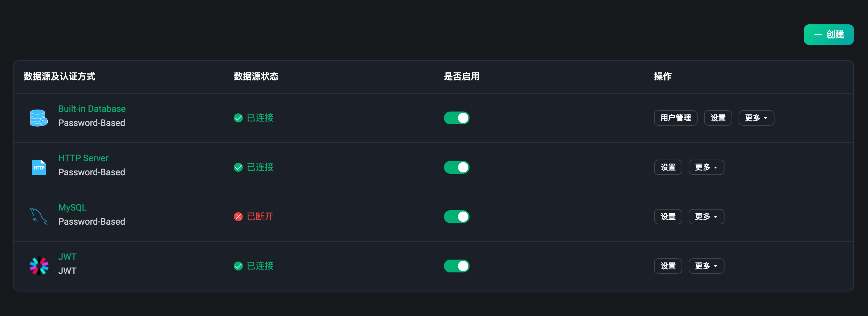Viewport: 868px width, 316px height.
Task: Expand 更多 menu for MySQL row
Action: pyautogui.click(x=706, y=217)
